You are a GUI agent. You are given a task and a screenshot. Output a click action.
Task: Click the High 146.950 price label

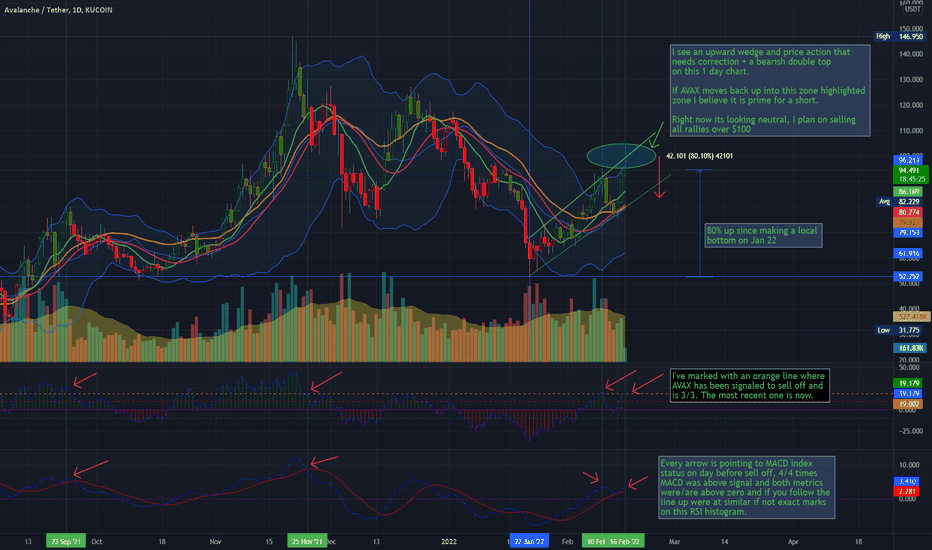click(x=899, y=37)
